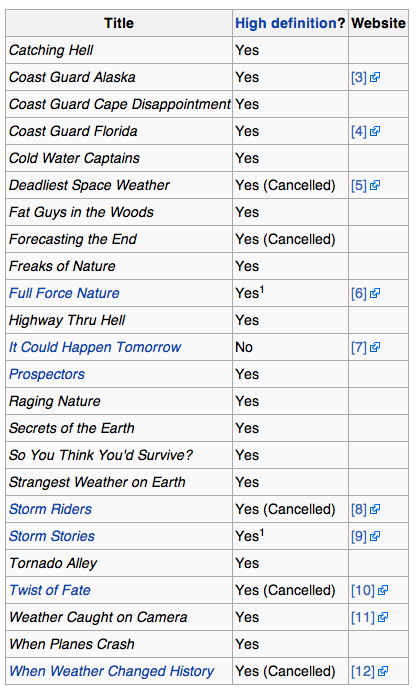Click the Title column header
Screen dimensions: 418x692
pos(119,23)
